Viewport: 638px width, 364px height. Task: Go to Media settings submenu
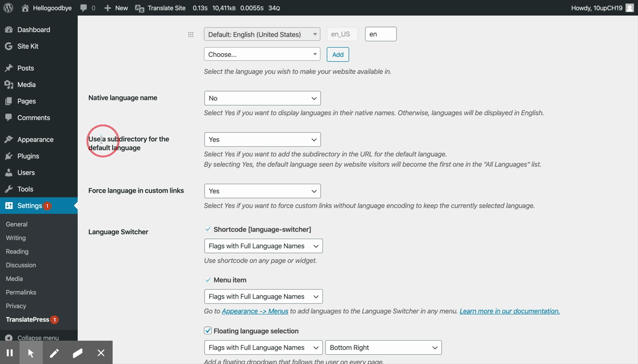pos(14,279)
